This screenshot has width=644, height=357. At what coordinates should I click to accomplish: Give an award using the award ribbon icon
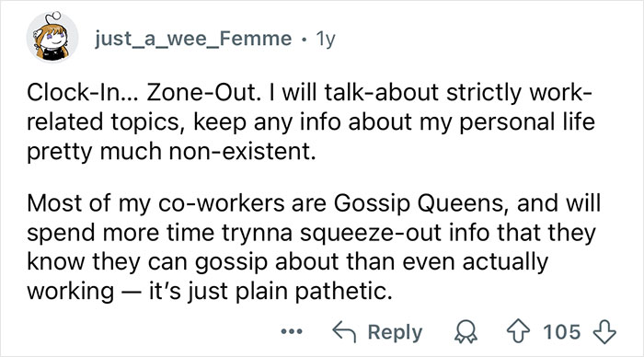click(466, 332)
